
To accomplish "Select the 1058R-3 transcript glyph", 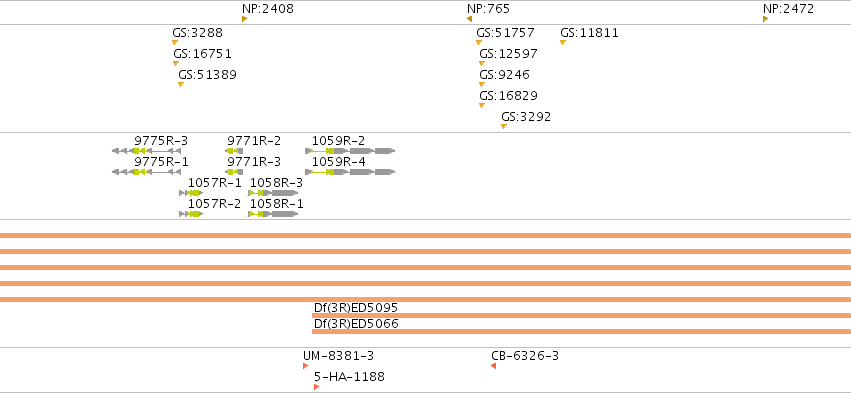I will tap(273, 193).
